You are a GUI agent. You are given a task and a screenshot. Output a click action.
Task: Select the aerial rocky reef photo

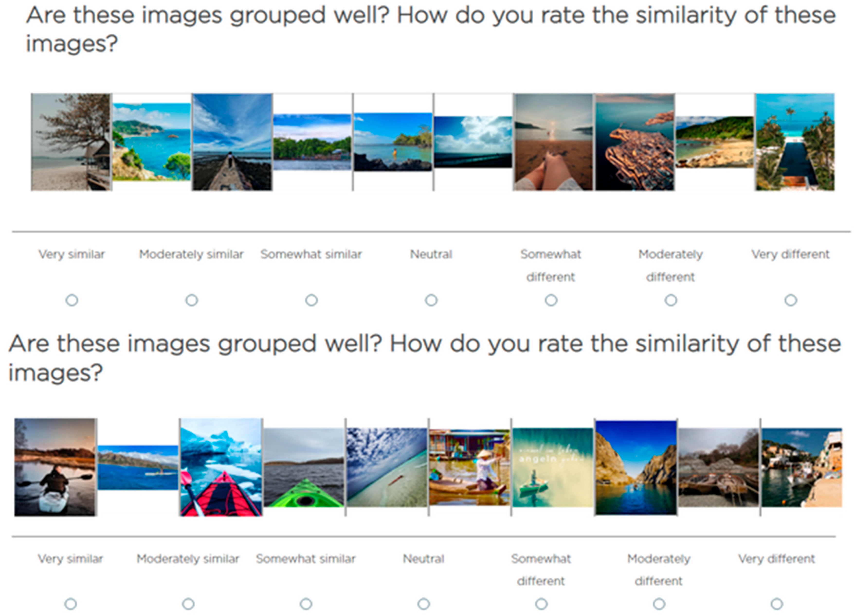635,142
